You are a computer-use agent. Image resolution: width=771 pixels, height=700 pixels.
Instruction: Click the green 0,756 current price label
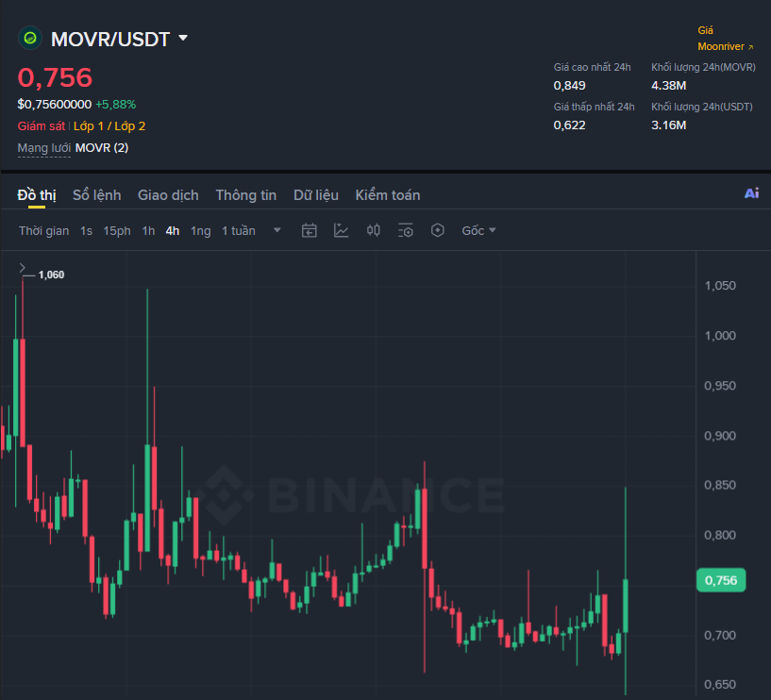721,580
